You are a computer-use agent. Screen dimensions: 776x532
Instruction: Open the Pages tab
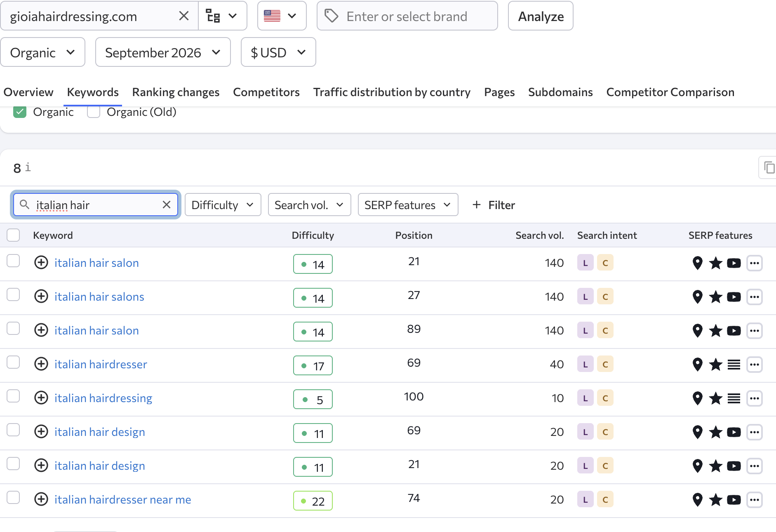pyautogui.click(x=499, y=92)
